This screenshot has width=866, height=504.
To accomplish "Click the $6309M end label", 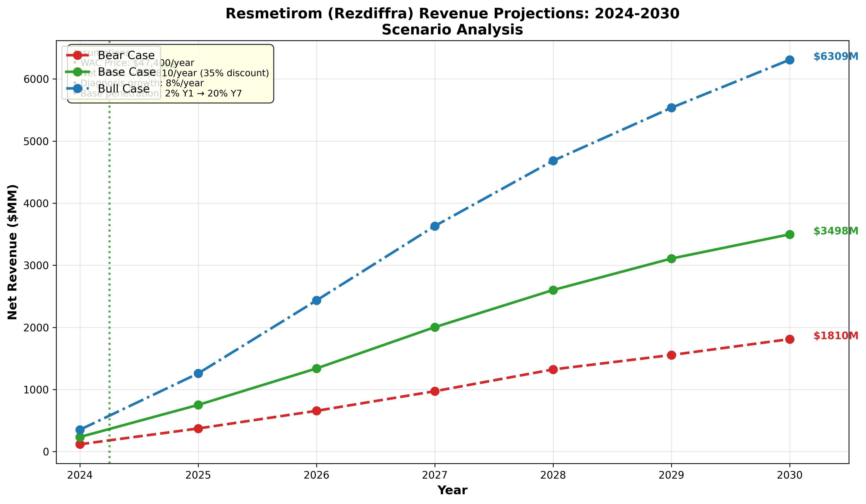I will [836, 57].
